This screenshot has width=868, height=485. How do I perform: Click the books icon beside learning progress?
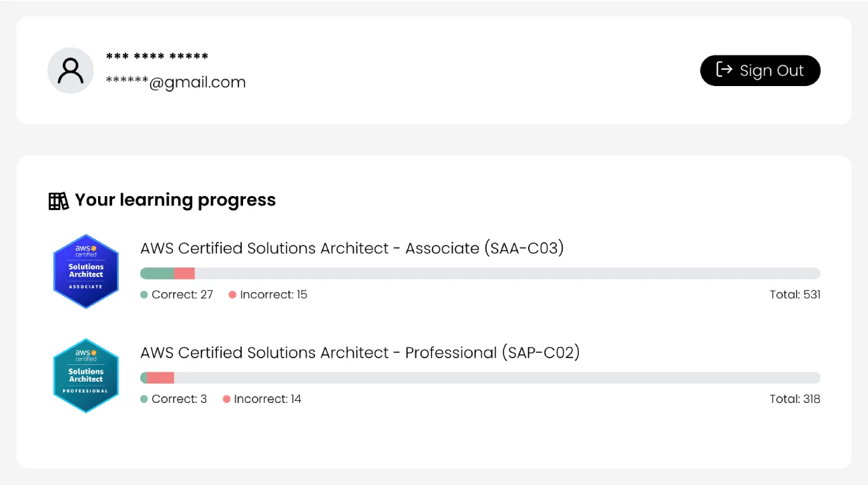click(x=59, y=201)
